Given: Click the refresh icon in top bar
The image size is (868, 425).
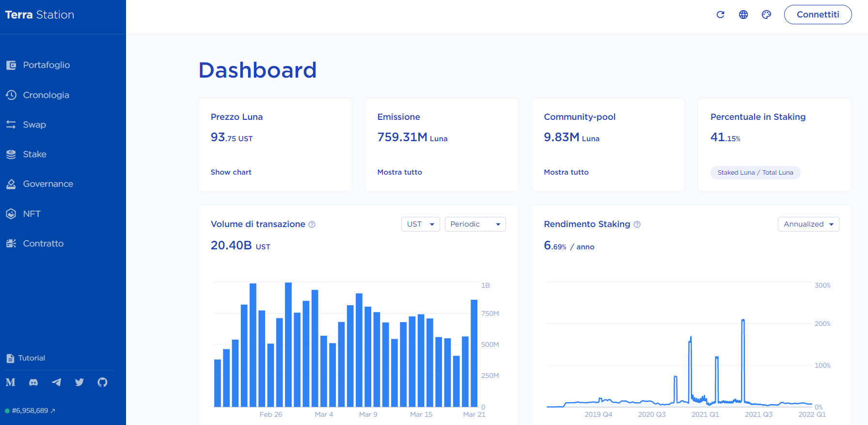Looking at the screenshot, I should pyautogui.click(x=720, y=15).
